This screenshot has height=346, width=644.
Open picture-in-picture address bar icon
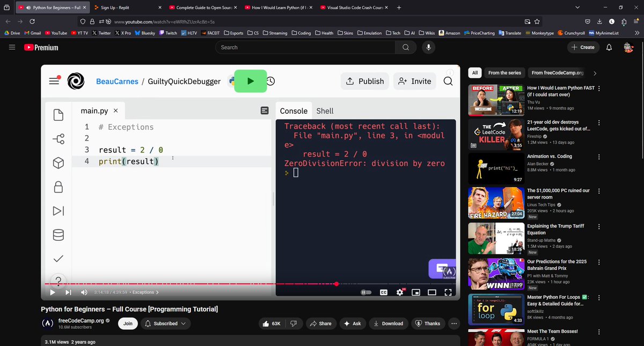click(528, 21)
